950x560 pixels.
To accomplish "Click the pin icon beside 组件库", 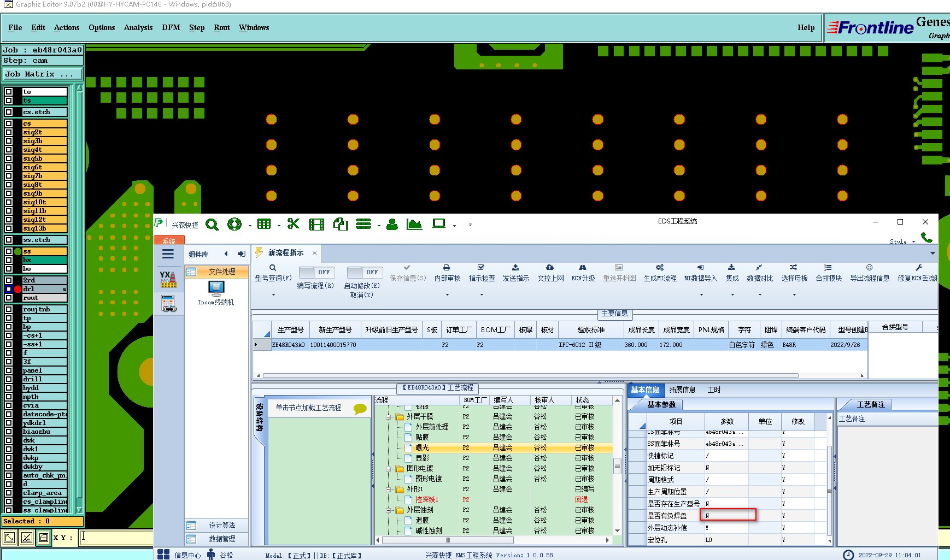I will [x=242, y=254].
